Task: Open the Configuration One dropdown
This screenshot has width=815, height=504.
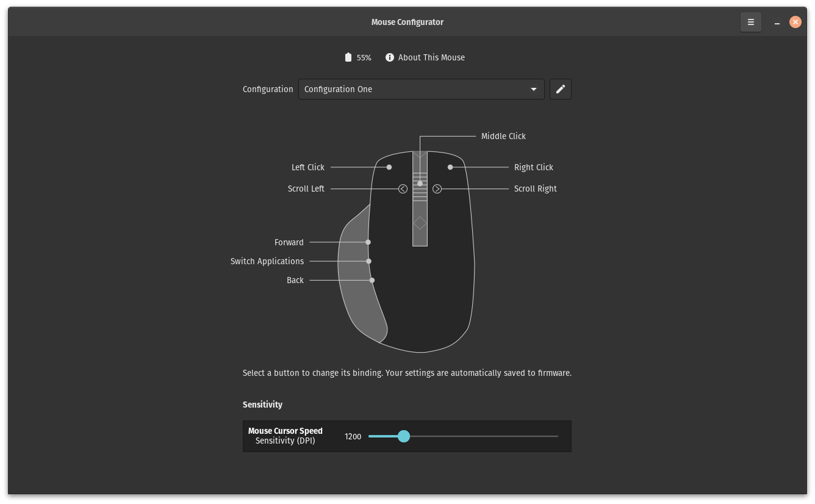Action: [x=421, y=89]
